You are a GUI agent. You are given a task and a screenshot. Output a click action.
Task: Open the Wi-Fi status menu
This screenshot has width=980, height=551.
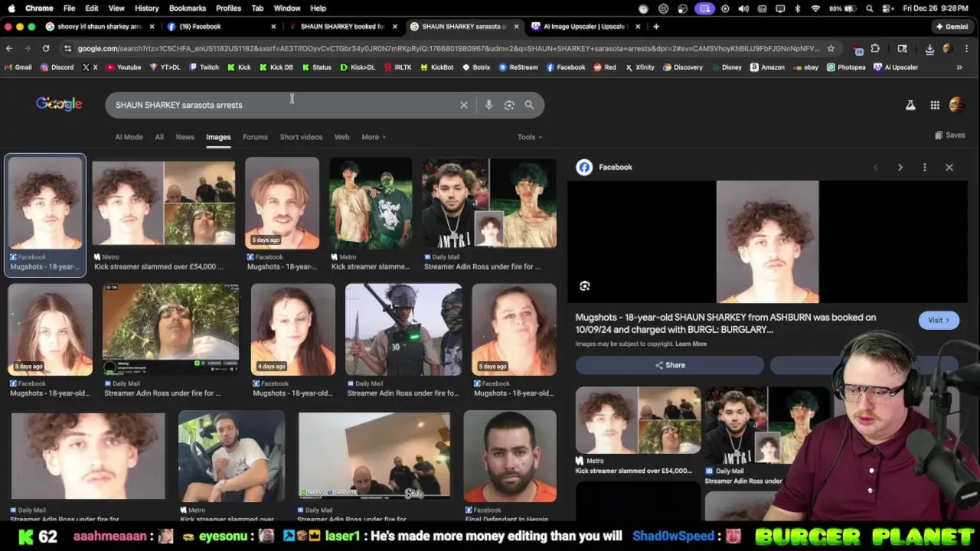pos(815,8)
